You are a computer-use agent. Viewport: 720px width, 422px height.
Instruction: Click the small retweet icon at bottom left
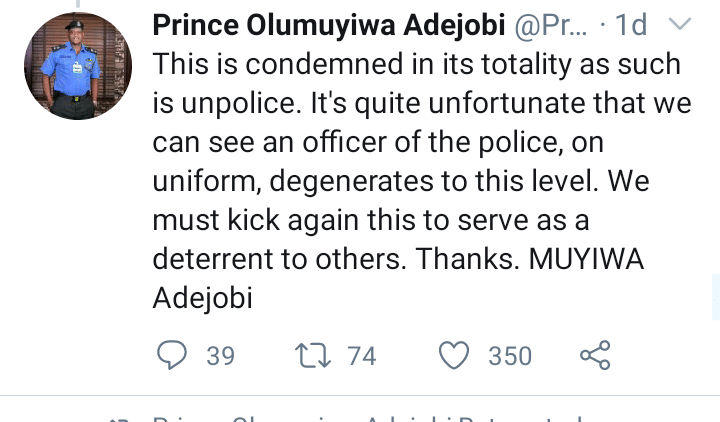(122, 418)
